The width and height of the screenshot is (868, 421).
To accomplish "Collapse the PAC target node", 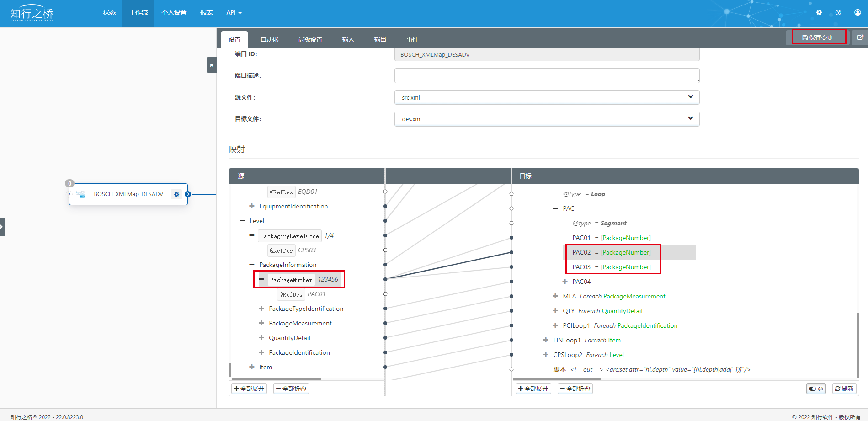I will [555, 208].
